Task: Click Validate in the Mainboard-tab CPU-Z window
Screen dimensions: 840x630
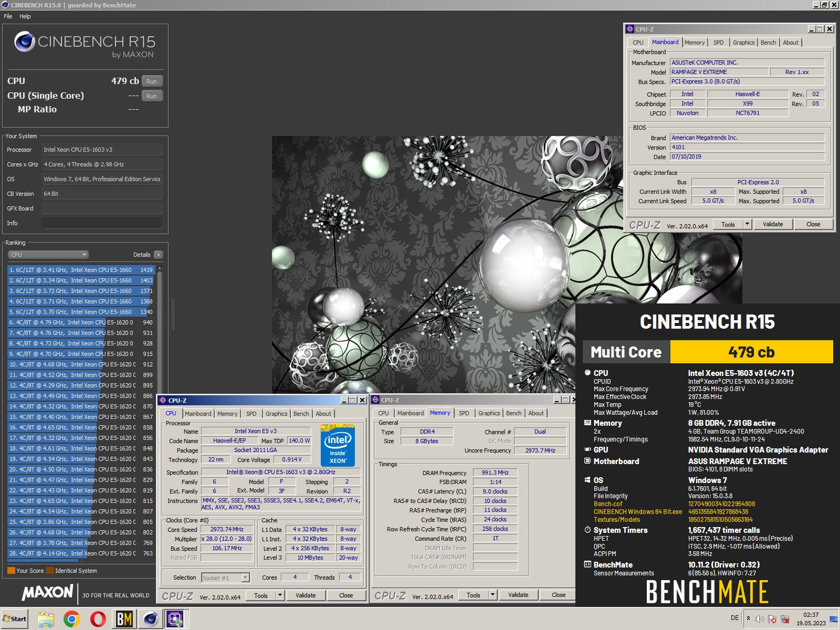Action: 773,224
